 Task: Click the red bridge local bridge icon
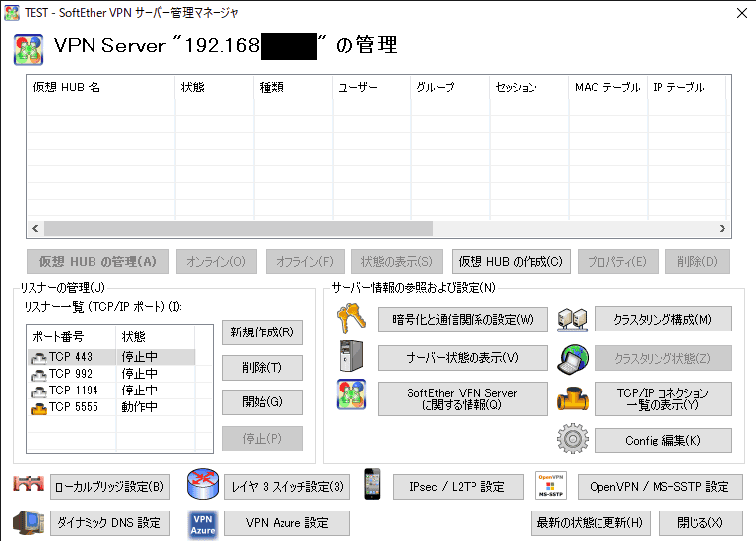[29, 484]
